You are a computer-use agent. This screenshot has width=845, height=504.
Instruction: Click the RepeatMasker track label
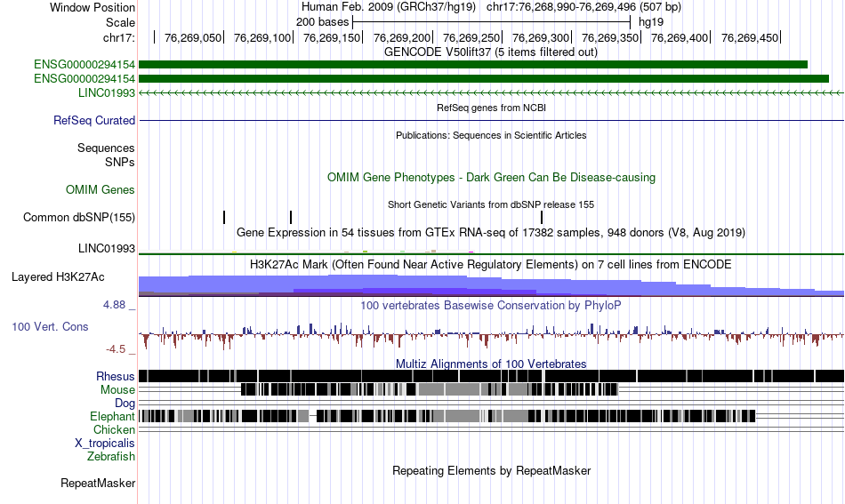98,483
